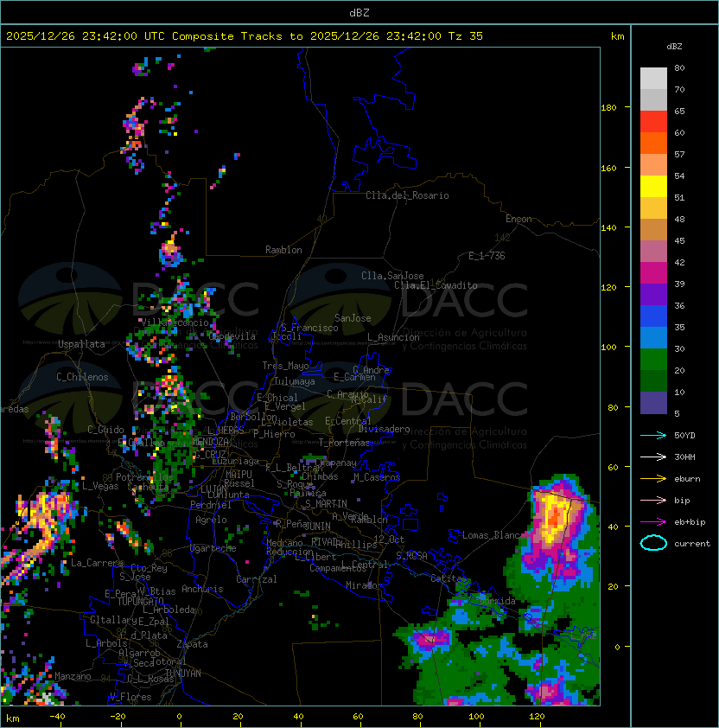719x728 pixels.
Task: Select the red swatch in dBZ scale
Action: coord(653,122)
